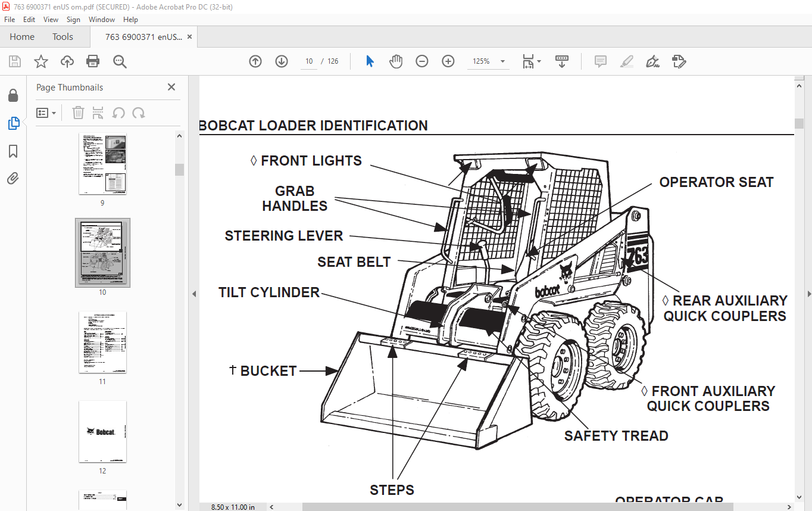Screen dimensions: 812x511
Task: Click the scrolling mode download icon
Action: click(x=562, y=61)
